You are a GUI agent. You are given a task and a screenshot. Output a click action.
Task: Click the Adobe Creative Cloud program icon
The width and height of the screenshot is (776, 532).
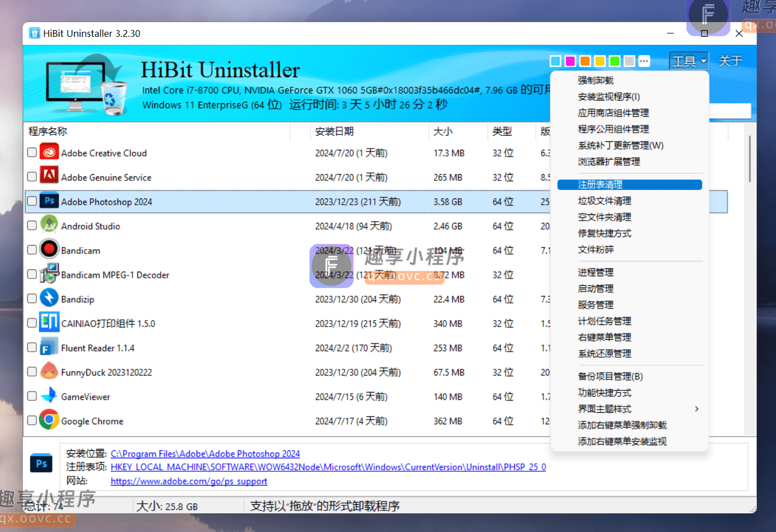[49, 153]
